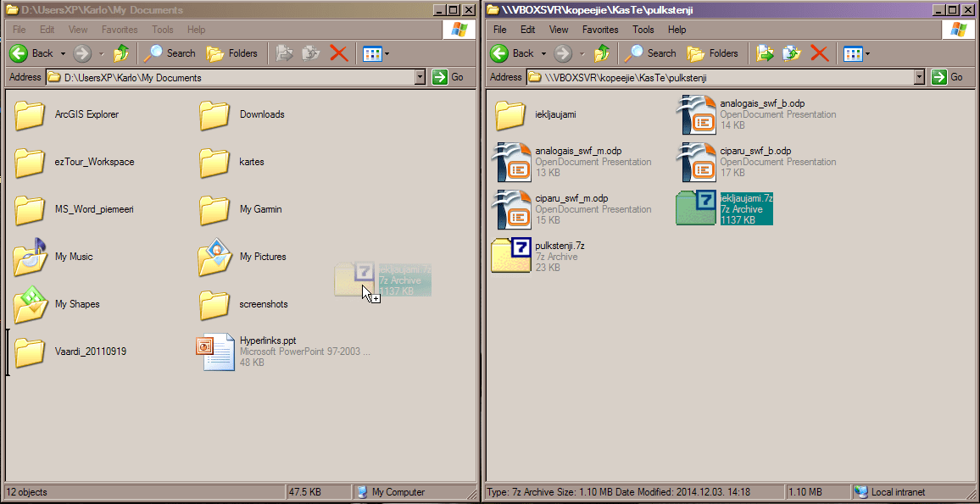The width and height of the screenshot is (980, 504).
Task: Click Go button in pulkstenji window
Action: pos(948,77)
